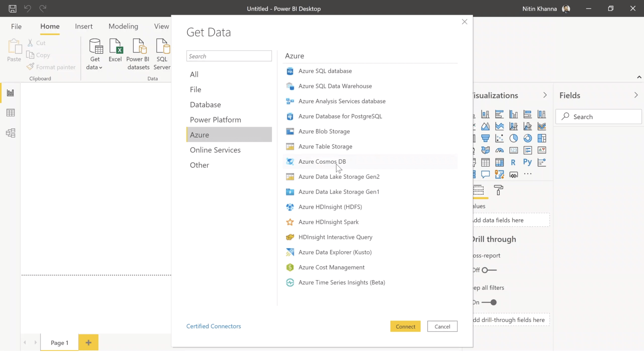644x362 pixels.
Task: Select Azure Blob Storage connector
Action: tap(370, 131)
